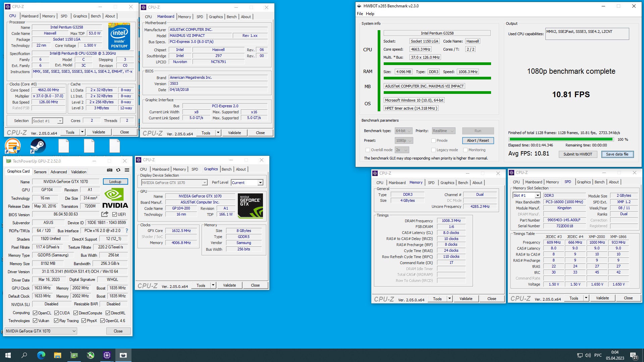Click the volume speaker tray icon

point(588,355)
